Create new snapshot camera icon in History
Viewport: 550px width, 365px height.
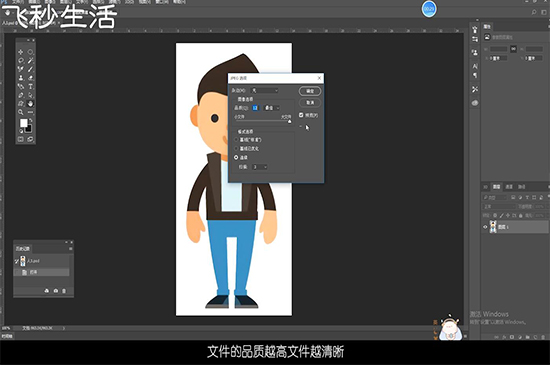56,291
